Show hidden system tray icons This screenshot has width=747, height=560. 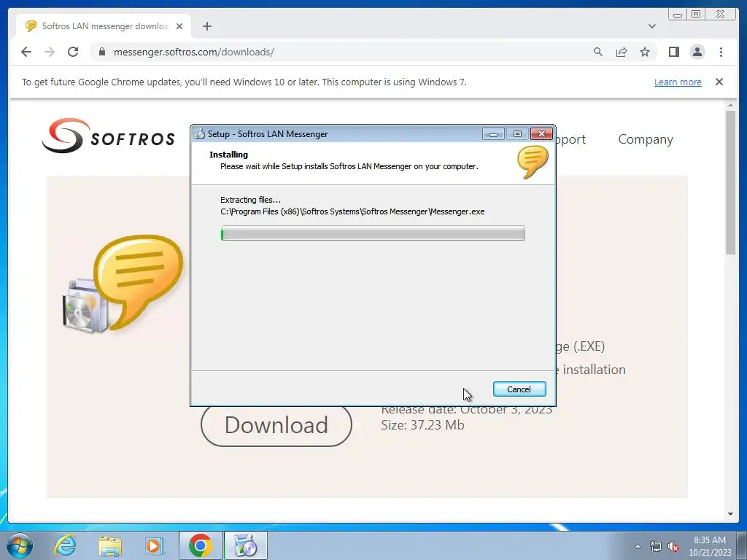[638, 546]
